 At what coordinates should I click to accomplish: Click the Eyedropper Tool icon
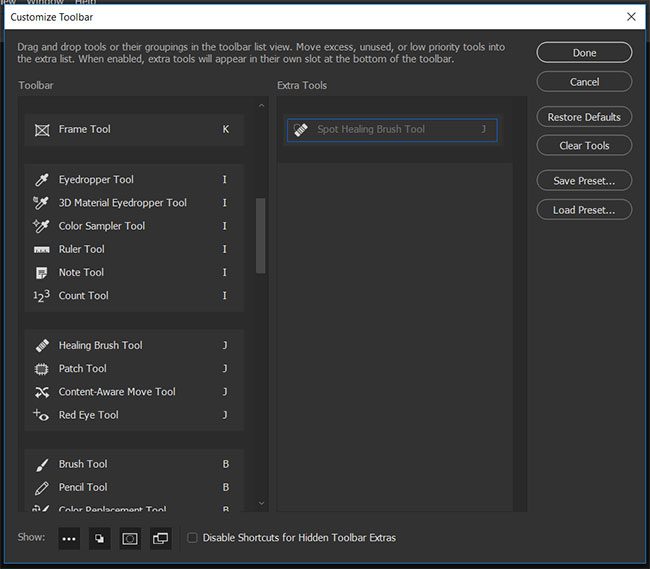42,180
